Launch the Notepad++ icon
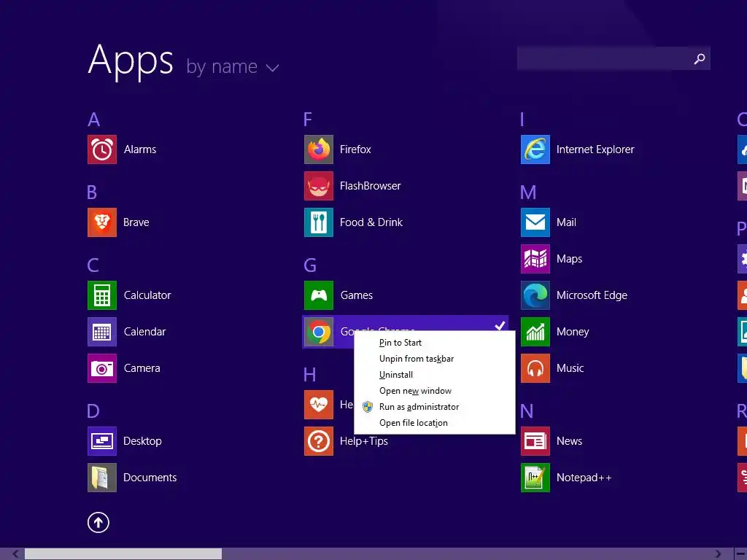The width and height of the screenshot is (747, 560). (535, 478)
